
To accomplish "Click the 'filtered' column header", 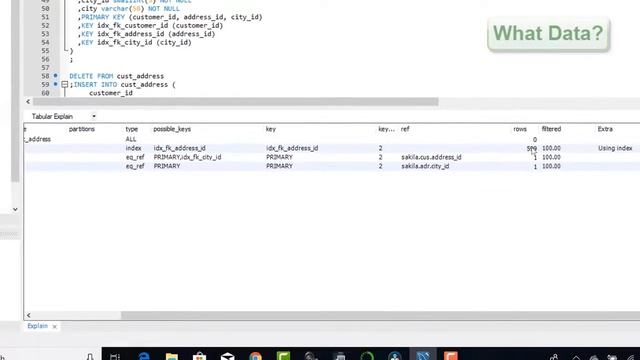I will click(x=551, y=129).
